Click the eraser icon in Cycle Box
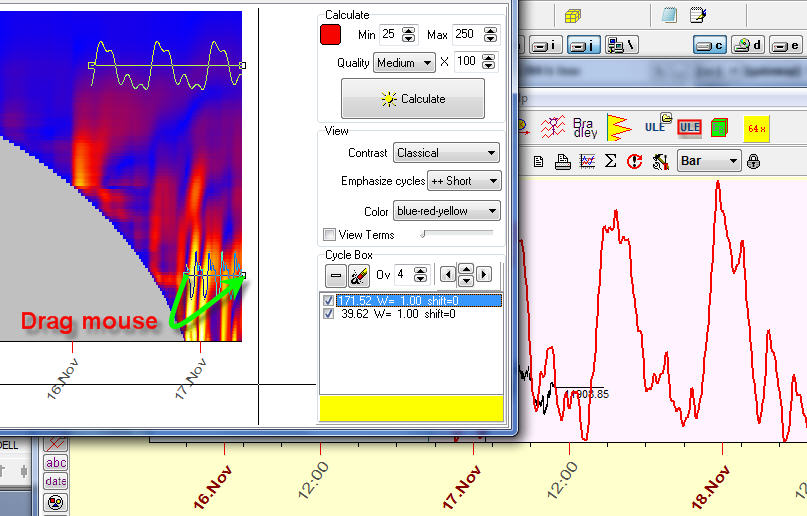 tap(360, 274)
